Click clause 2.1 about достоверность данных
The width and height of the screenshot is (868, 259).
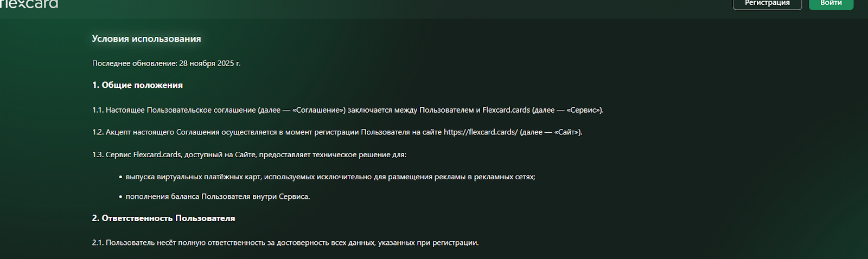pyautogui.click(x=285, y=243)
